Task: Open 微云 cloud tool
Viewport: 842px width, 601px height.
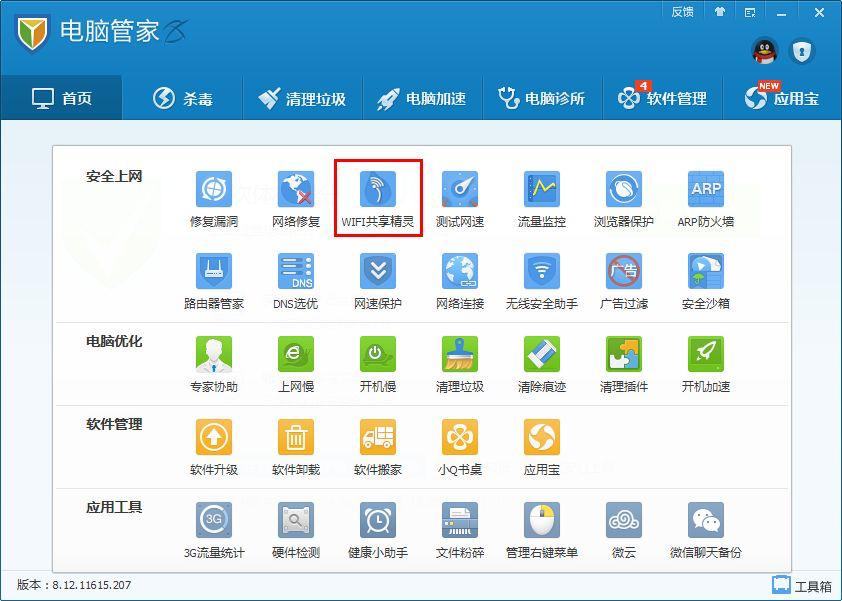Action: [623, 530]
